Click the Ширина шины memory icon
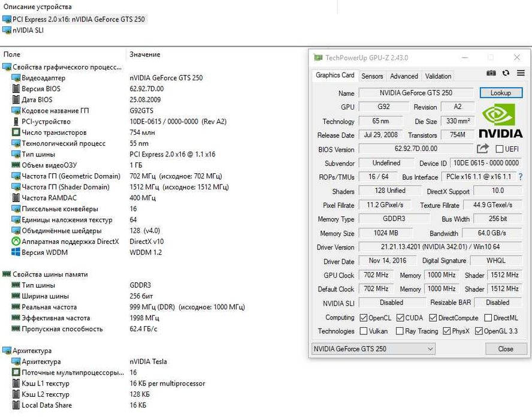The image size is (532, 419). pyautogui.click(x=16, y=296)
